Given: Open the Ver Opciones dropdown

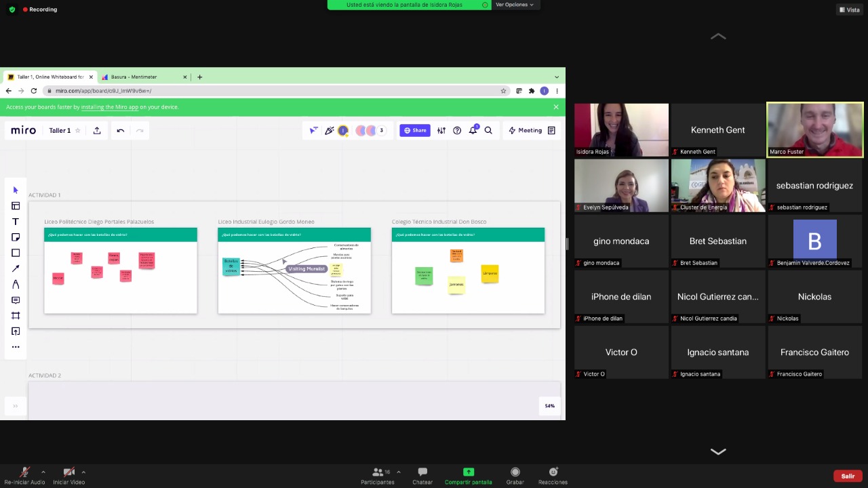Looking at the screenshot, I should pyautogui.click(x=514, y=5).
